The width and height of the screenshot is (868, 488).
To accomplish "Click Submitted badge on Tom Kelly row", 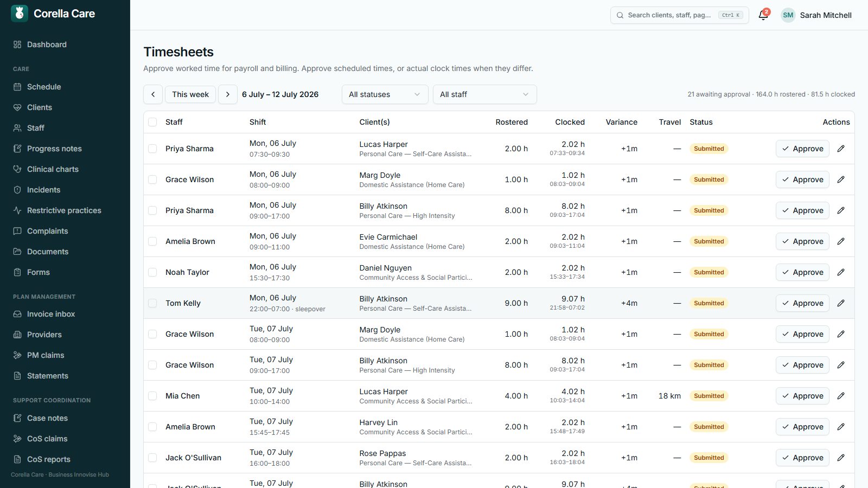I will (x=709, y=303).
